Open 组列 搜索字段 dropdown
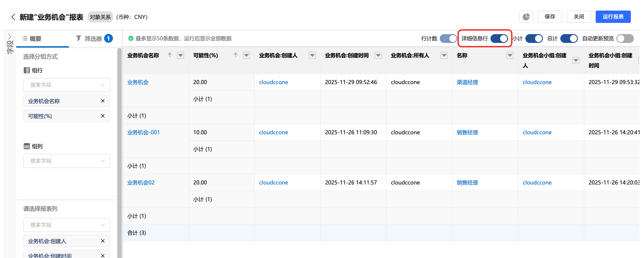Screen dimensions: 644x258 tap(67, 161)
